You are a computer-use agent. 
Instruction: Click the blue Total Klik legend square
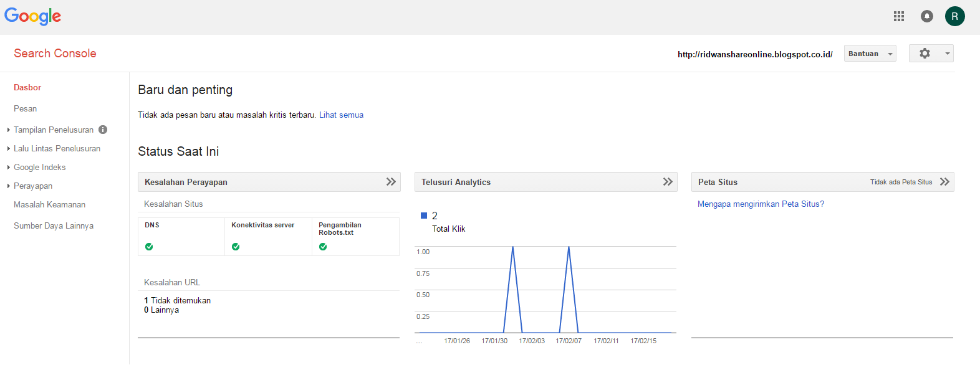click(x=424, y=216)
